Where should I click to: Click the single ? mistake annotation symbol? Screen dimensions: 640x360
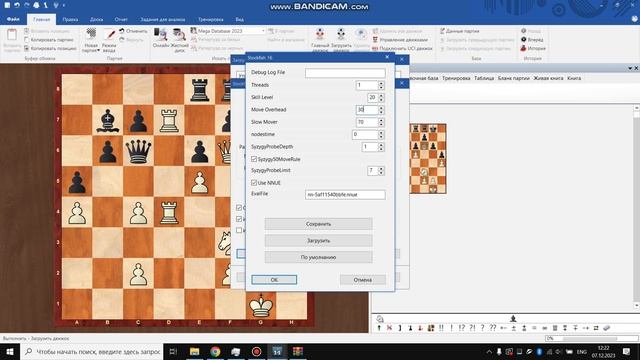pyautogui.click(x=482, y=328)
